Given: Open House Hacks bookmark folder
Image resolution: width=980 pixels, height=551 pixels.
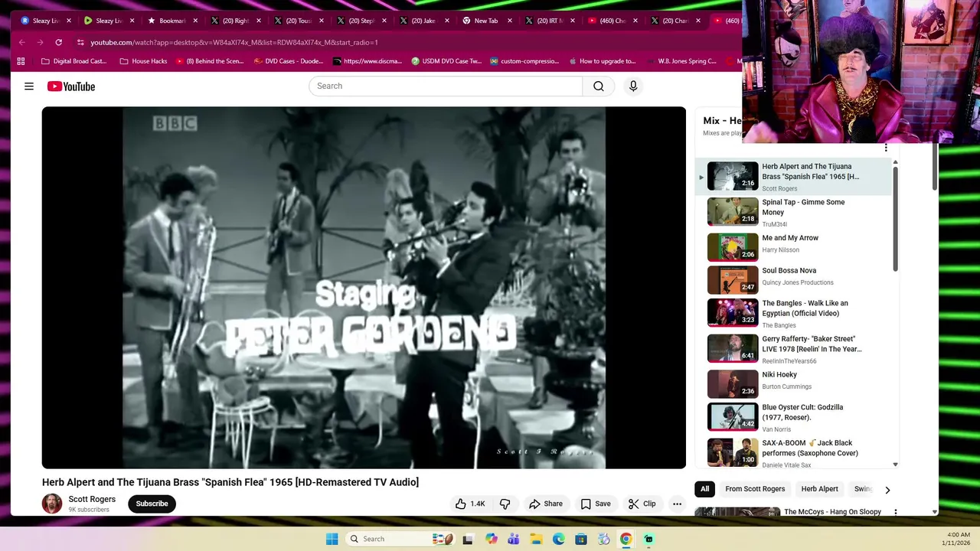Looking at the screenshot, I should [143, 61].
